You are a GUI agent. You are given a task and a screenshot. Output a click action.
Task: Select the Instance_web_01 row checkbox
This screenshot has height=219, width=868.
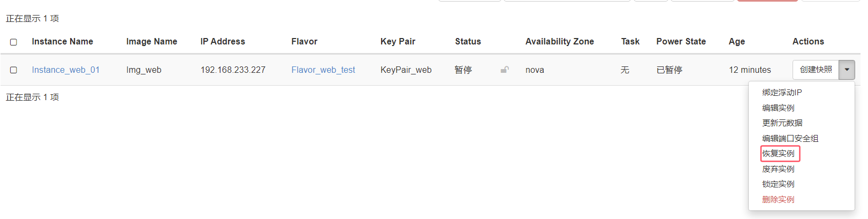pyautogui.click(x=13, y=70)
